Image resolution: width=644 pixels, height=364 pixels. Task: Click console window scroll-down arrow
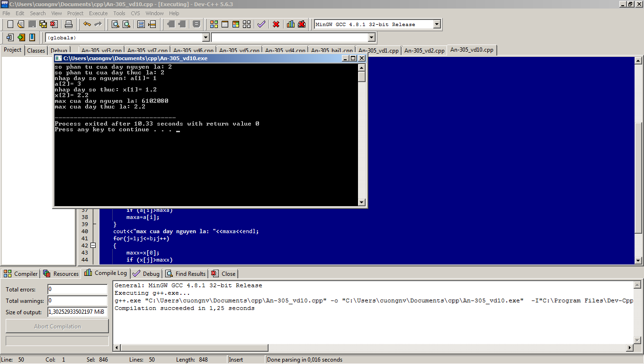pos(362,202)
